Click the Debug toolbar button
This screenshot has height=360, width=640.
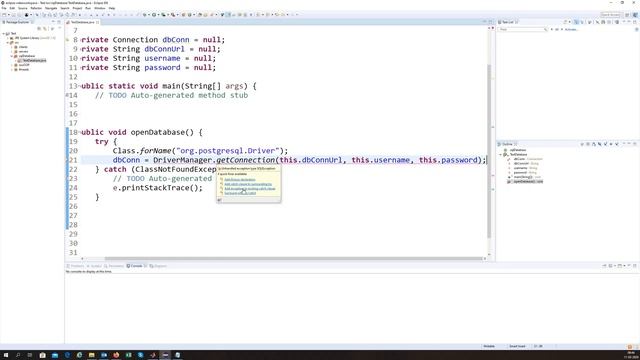pos(144,15)
